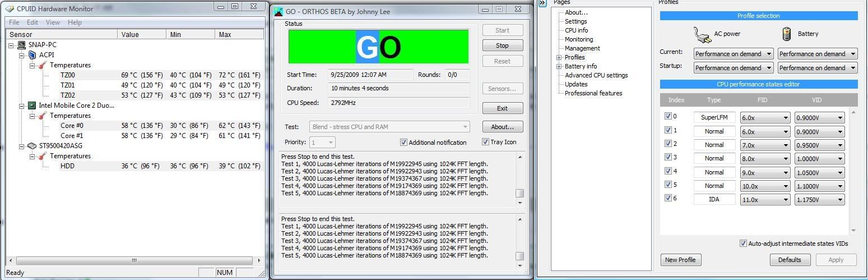The image size is (868, 280).
Task: Open the Current AC power profile dropdown
Action: coord(734,54)
